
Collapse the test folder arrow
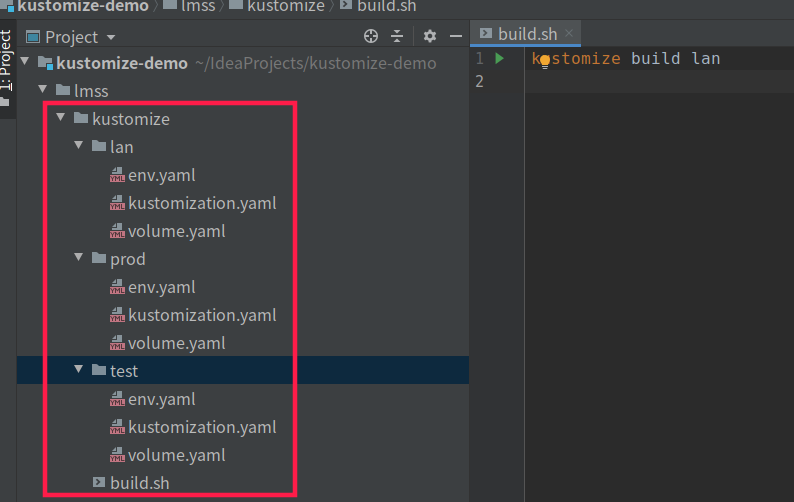point(79,369)
